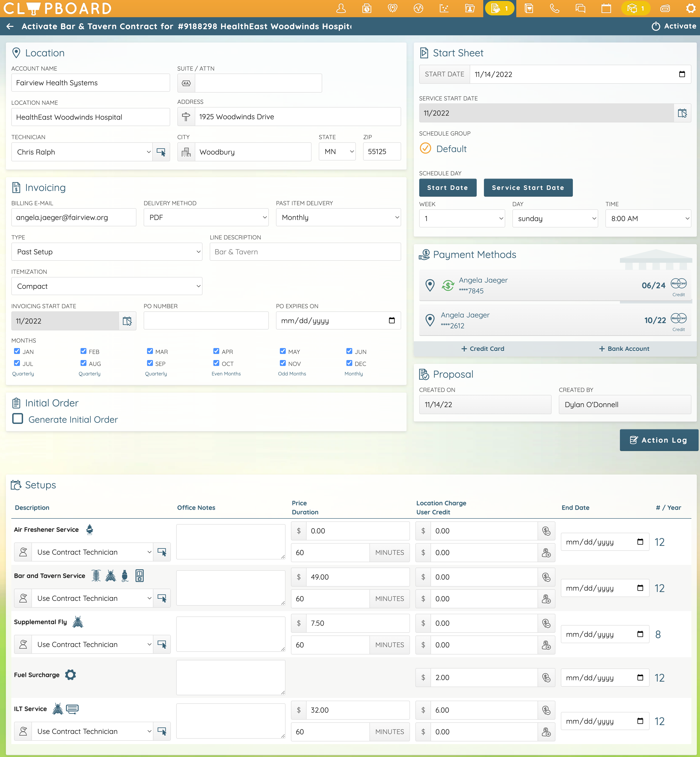Select the Default schedule group

(x=443, y=148)
